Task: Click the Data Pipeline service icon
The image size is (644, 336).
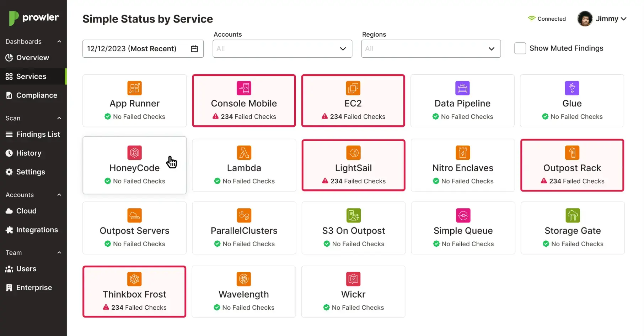Action: [462, 88]
